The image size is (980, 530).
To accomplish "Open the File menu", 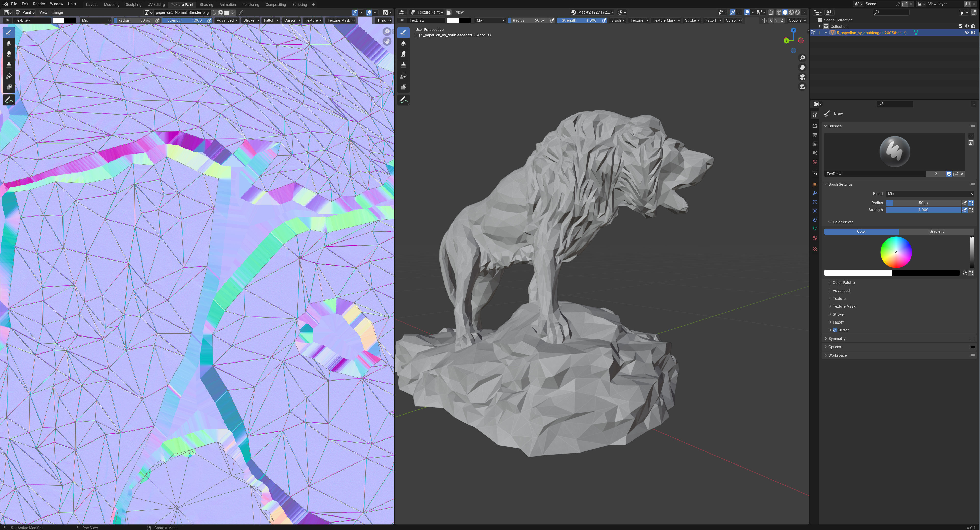I will click(x=14, y=4).
